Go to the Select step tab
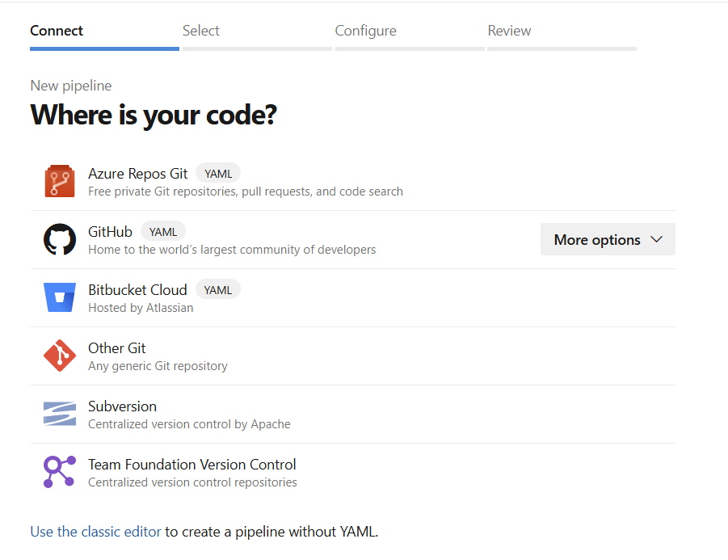The height and width of the screenshot is (560, 728). coord(201,31)
